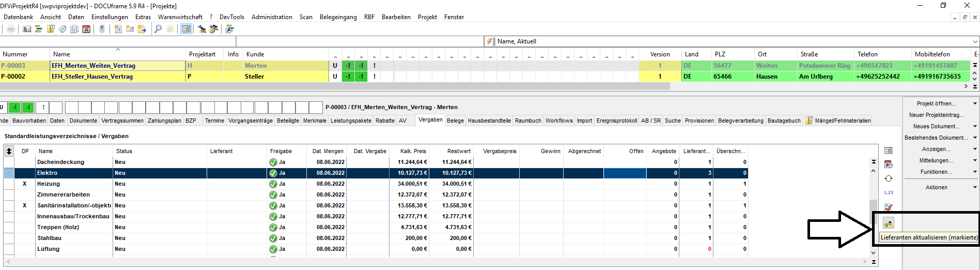The image size is (980, 270).
Task: Toggle the exclamation mark flag in detail bar
Action: (x=43, y=107)
